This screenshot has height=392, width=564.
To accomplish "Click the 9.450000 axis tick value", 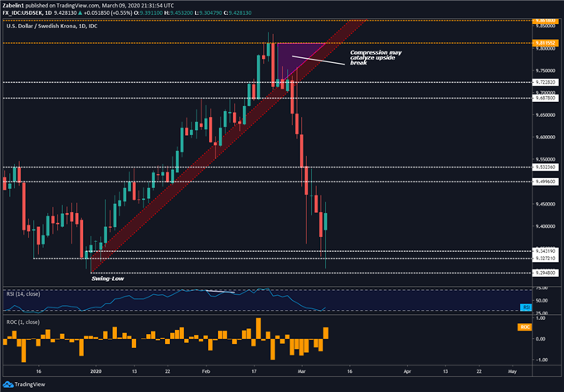I will point(545,204).
